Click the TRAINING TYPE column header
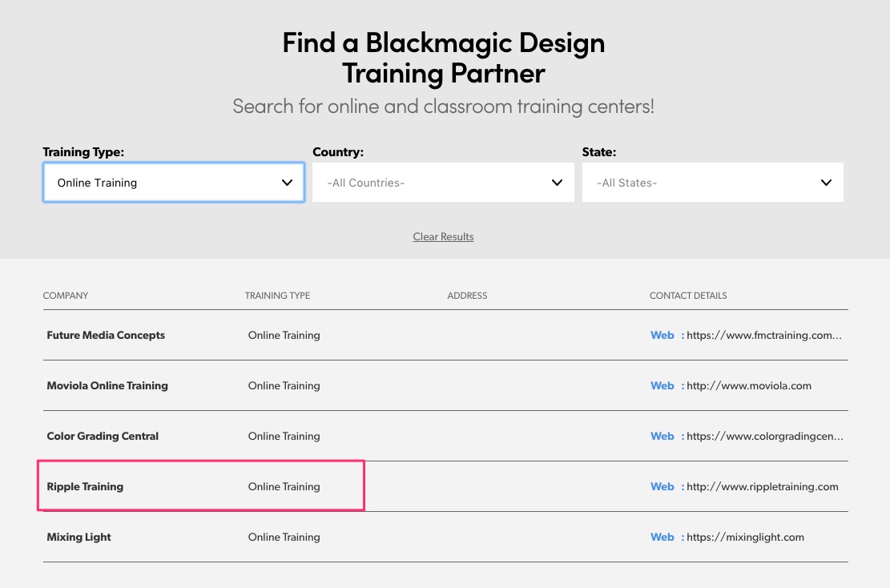The width and height of the screenshot is (890, 588). pos(277,296)
